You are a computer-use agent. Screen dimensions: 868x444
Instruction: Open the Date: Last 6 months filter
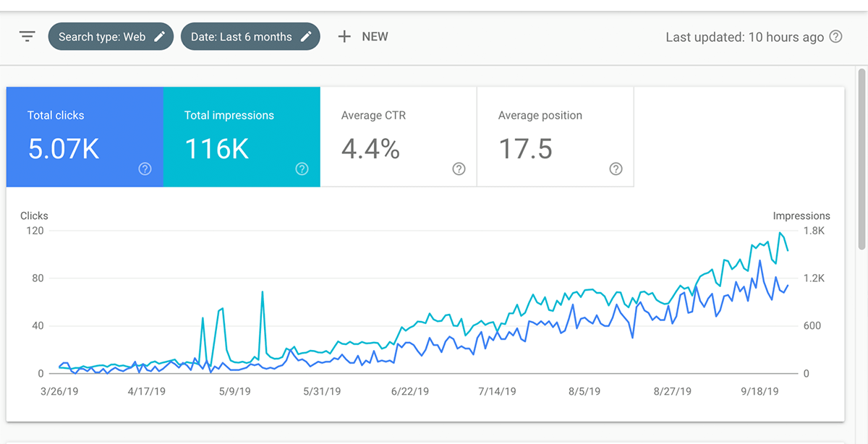tap(242, 36)
